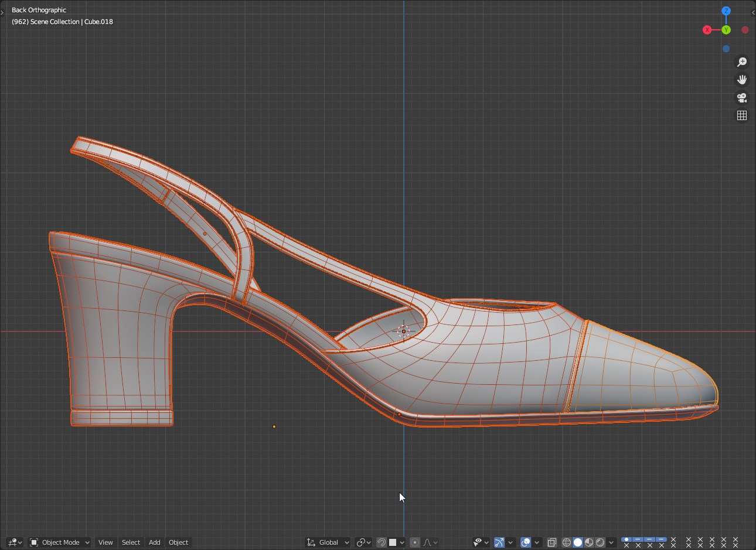The height and width of the screenshot is (550, 756).
Task: Toggle show gizmo button
Action: pyautogui.click(x=499, y=542)
